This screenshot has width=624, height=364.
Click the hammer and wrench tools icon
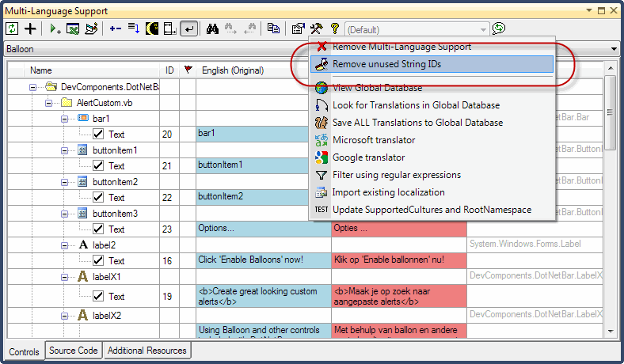(x=316, y=28)
